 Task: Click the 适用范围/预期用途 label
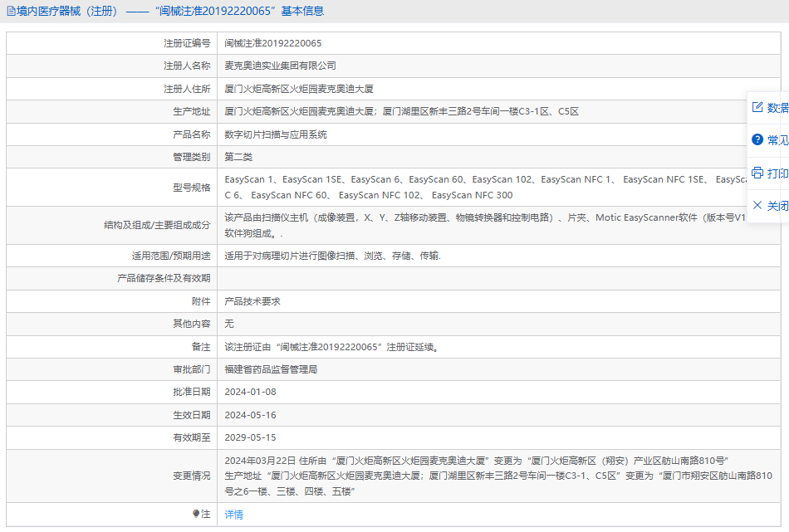point(171,256)
